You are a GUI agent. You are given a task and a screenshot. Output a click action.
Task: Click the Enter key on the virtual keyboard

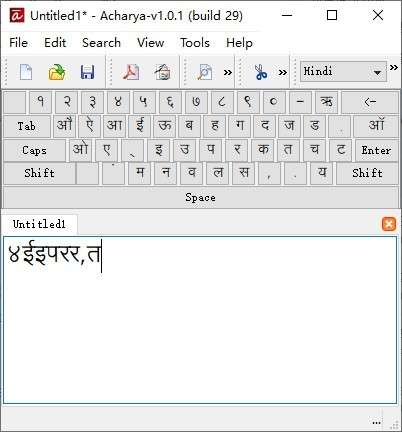[x=376, y=150]
